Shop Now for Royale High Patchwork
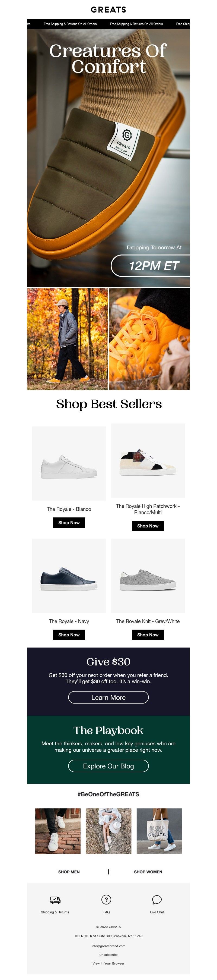Viewport: 217px width, 980px height. pos(148,526)
